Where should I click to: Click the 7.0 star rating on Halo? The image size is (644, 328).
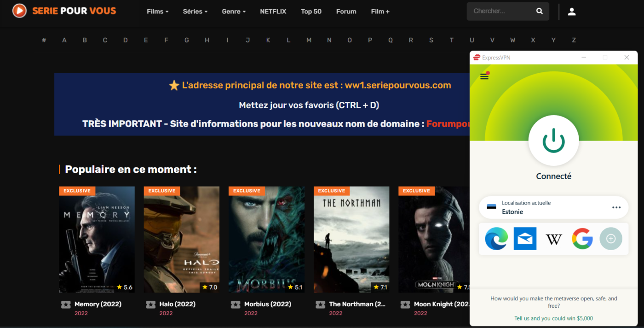(209, 287)
